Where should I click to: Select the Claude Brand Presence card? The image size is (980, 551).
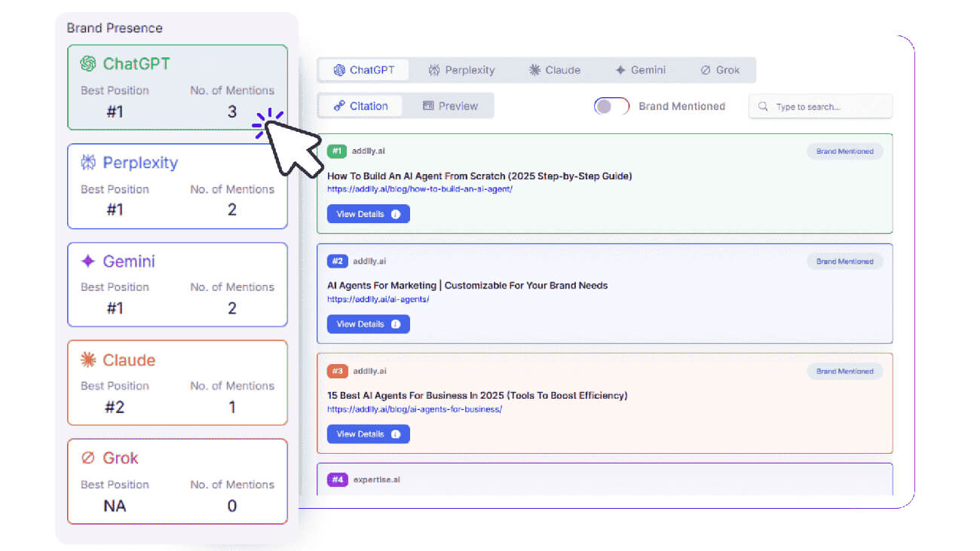(177, 383)
